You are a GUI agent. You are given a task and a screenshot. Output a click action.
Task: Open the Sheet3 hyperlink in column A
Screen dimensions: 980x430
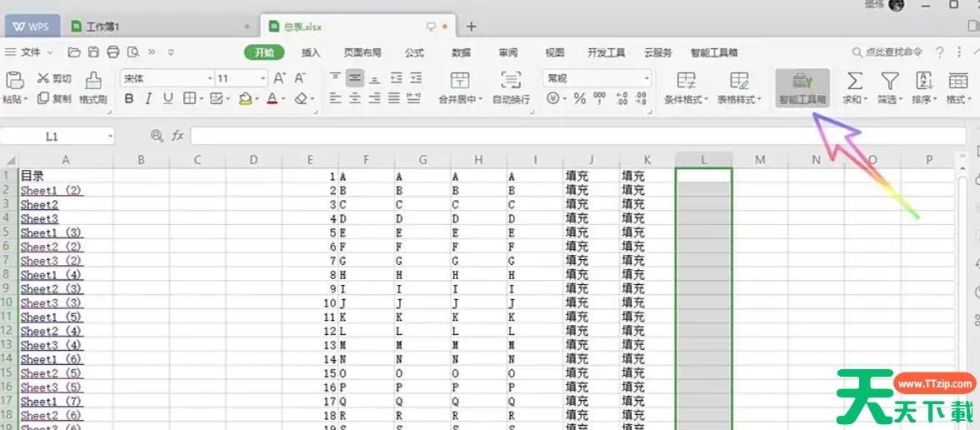pyautogui.click(x=39, y=218)
